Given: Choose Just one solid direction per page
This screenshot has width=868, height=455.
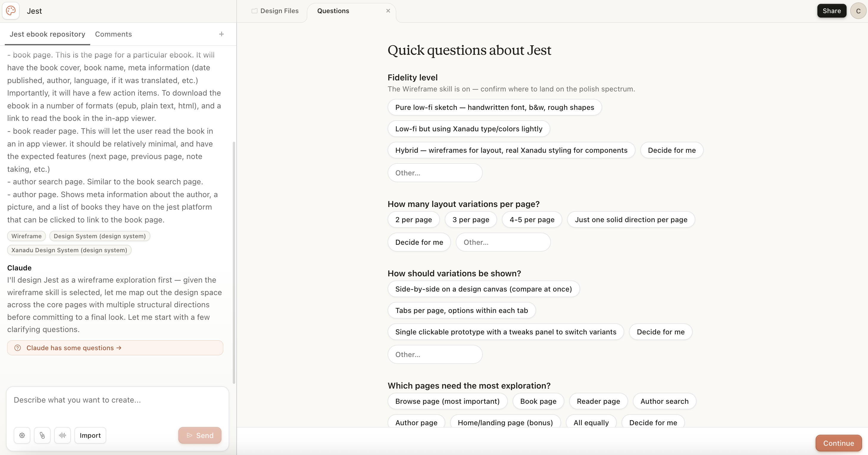Looking at the screenshot, I should tap(631, 219).
